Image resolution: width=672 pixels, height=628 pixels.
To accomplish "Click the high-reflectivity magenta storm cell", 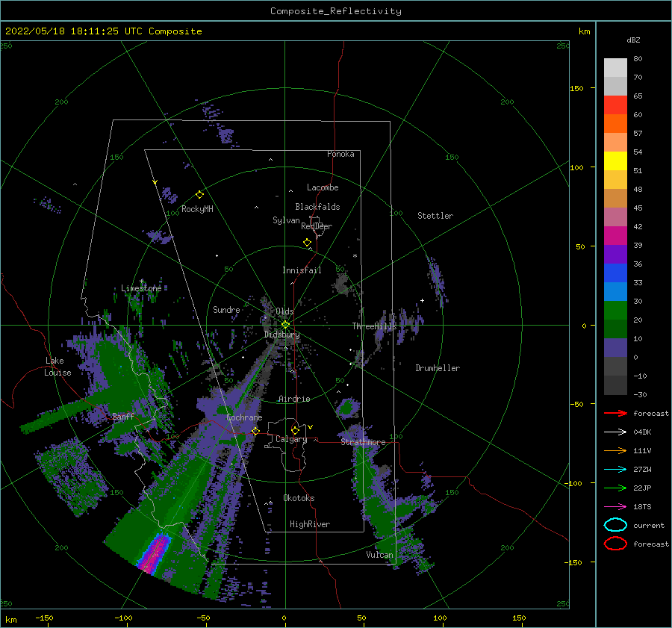I will (155, 555).
